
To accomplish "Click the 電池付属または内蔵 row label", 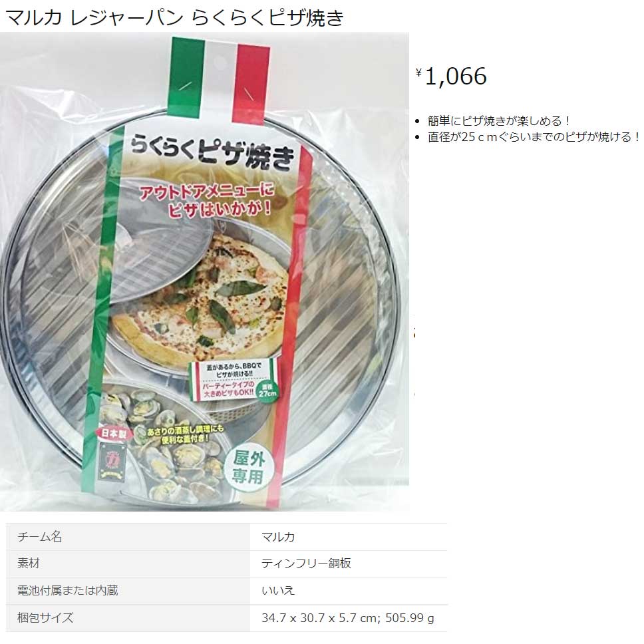I will click(67, 590).
